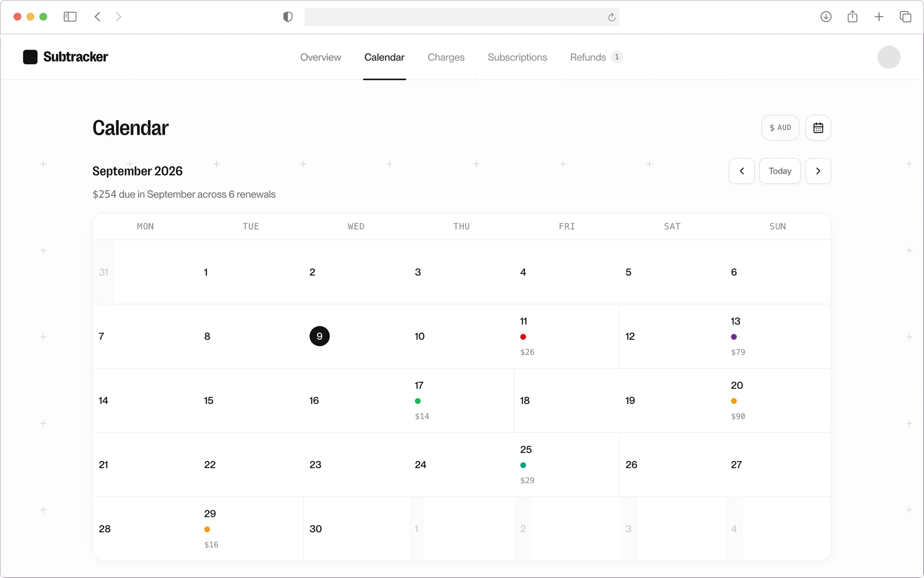
Task: Click the orange renewal dot on 29
Action: 207,529
